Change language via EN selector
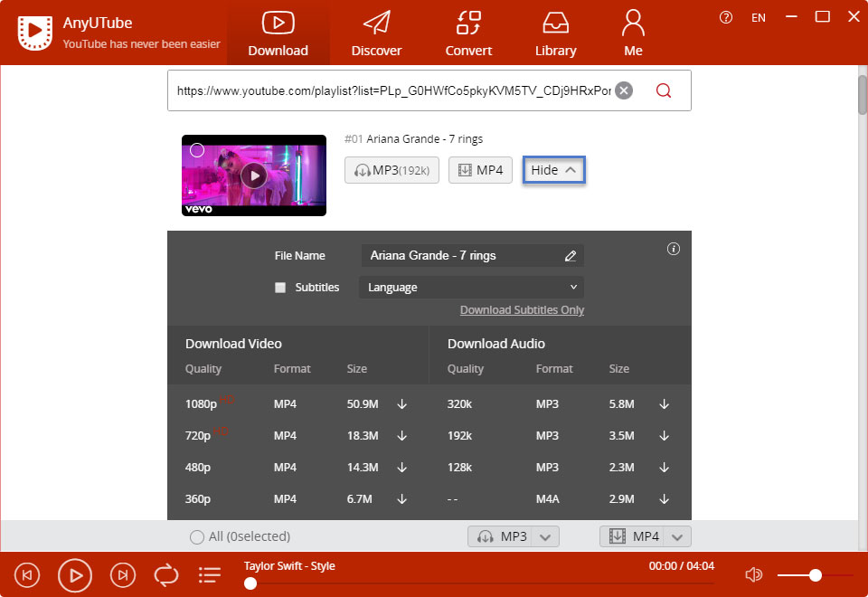 click(x=759, y=18)
